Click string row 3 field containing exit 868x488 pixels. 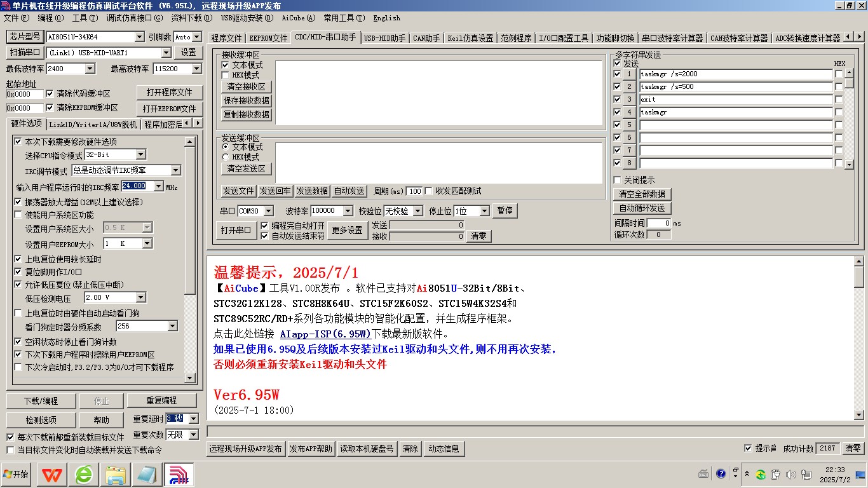click(x=736, y=100)
